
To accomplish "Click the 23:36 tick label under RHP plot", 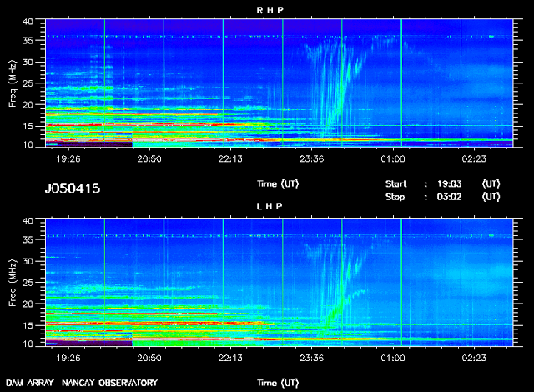I will 311,159.
